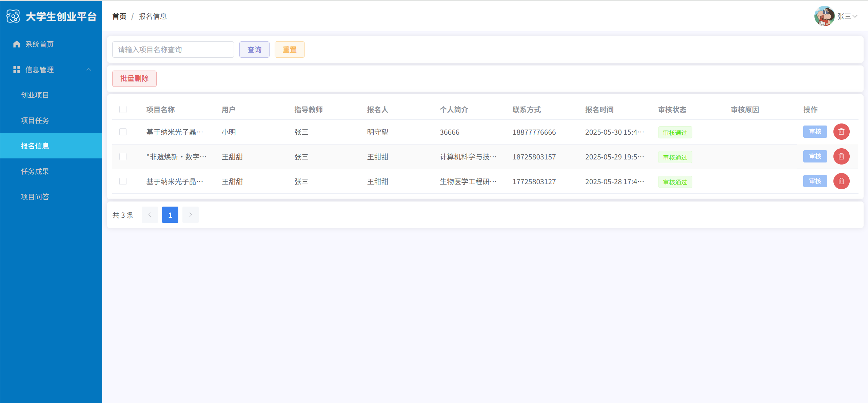Open the 创业项目 menu item
Screen dimensions: 868x403
[x=35, y=95]
